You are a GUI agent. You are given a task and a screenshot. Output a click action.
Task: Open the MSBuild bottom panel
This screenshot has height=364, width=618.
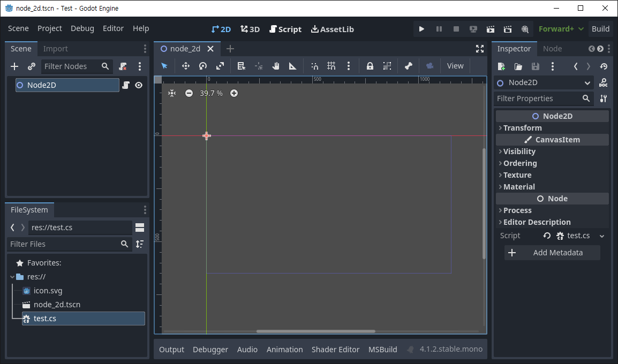point(383,350)
